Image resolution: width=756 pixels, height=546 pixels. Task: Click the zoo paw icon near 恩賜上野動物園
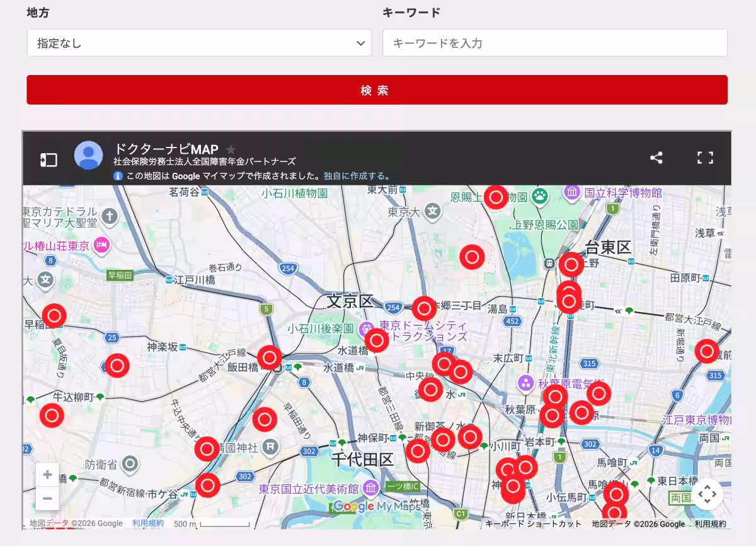click(540, 195)
